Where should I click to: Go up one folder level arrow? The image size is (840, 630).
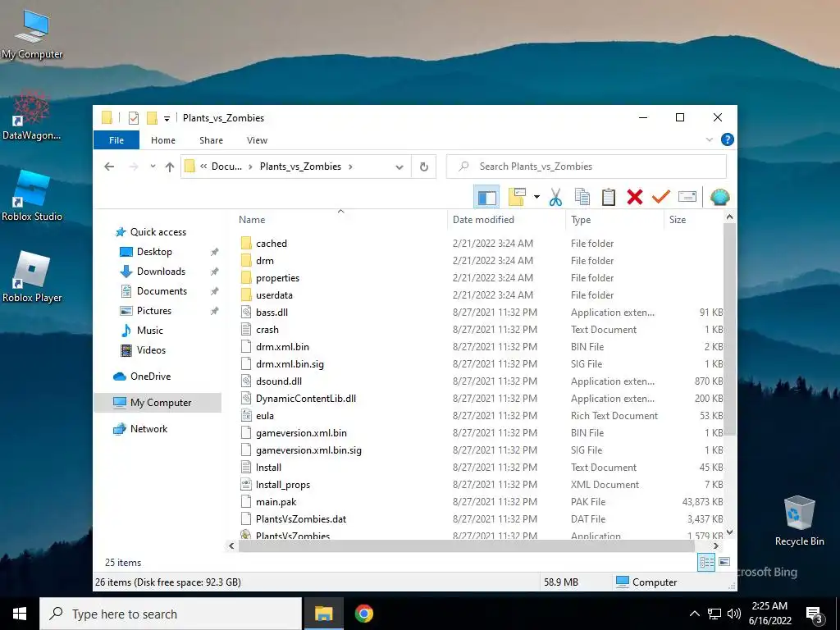(170, 167)
